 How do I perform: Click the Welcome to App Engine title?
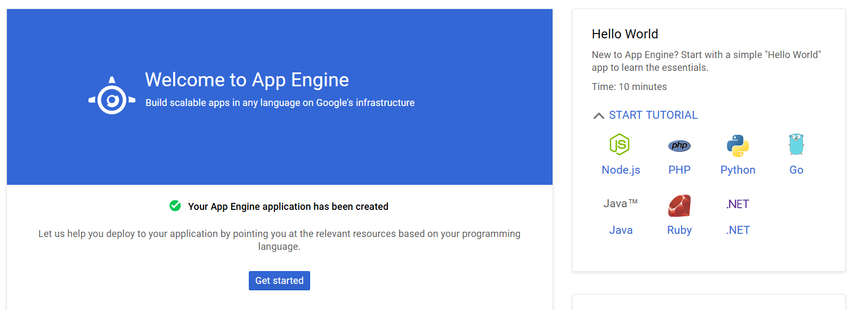tap(247, 80)
